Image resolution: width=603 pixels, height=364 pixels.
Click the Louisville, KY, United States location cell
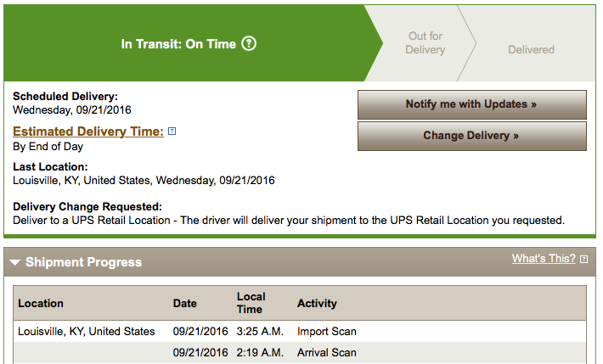(x=86, y=331)
